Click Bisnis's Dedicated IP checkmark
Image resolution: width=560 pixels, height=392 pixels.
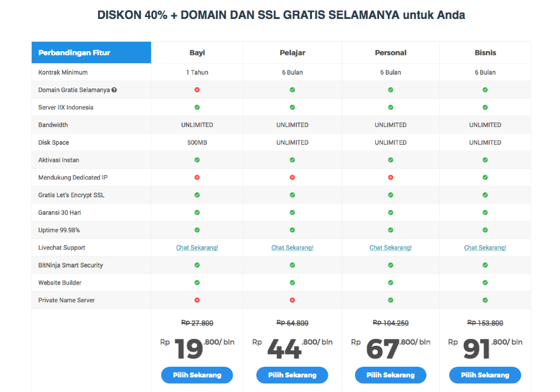(485, 178)
